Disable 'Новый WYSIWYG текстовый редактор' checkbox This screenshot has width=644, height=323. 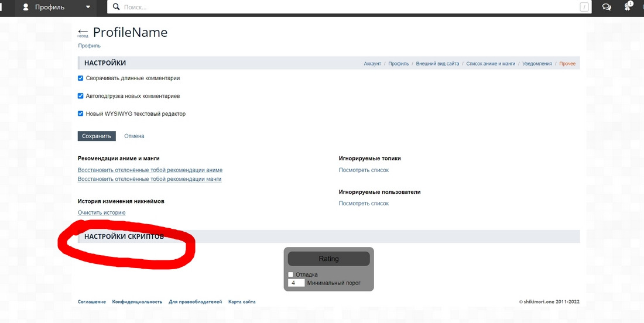coord(81,114)
